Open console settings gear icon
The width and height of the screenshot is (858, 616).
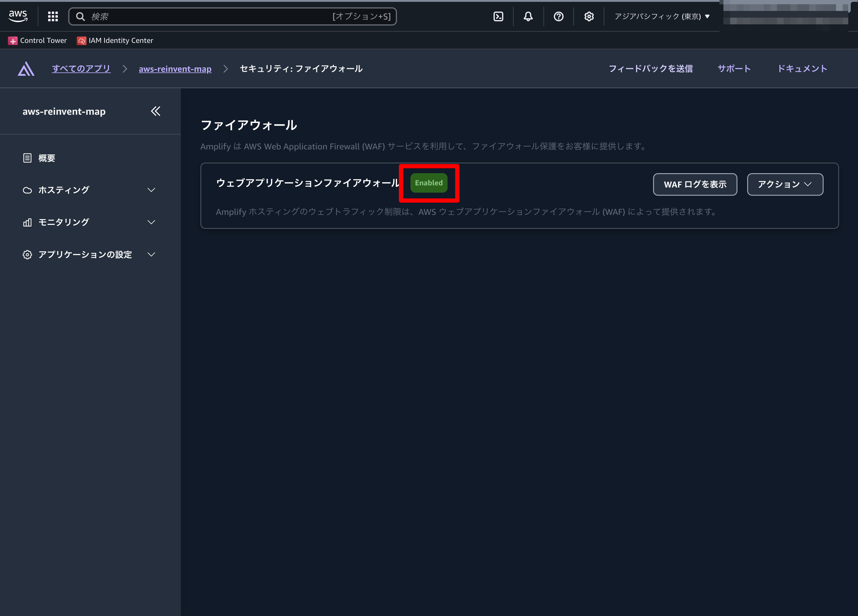click(589, 16)
